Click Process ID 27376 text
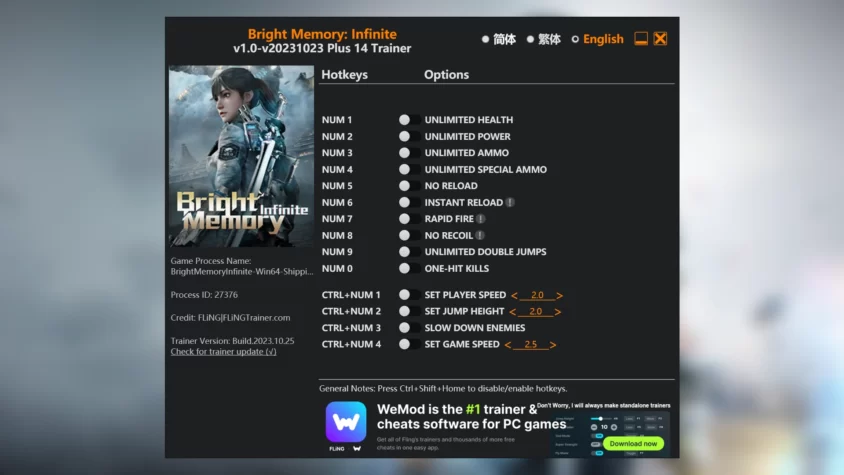The width and height of the screenshot is (844, 475). click(204, 295)
